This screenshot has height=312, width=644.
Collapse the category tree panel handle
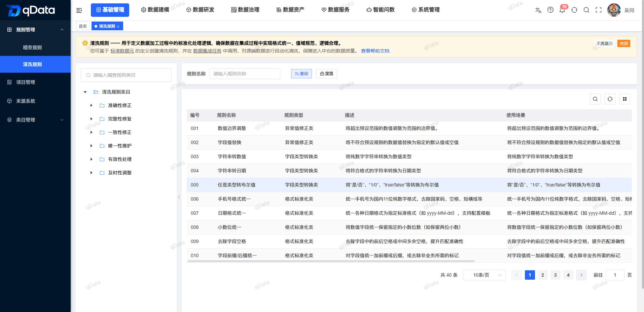coord(179,197)
